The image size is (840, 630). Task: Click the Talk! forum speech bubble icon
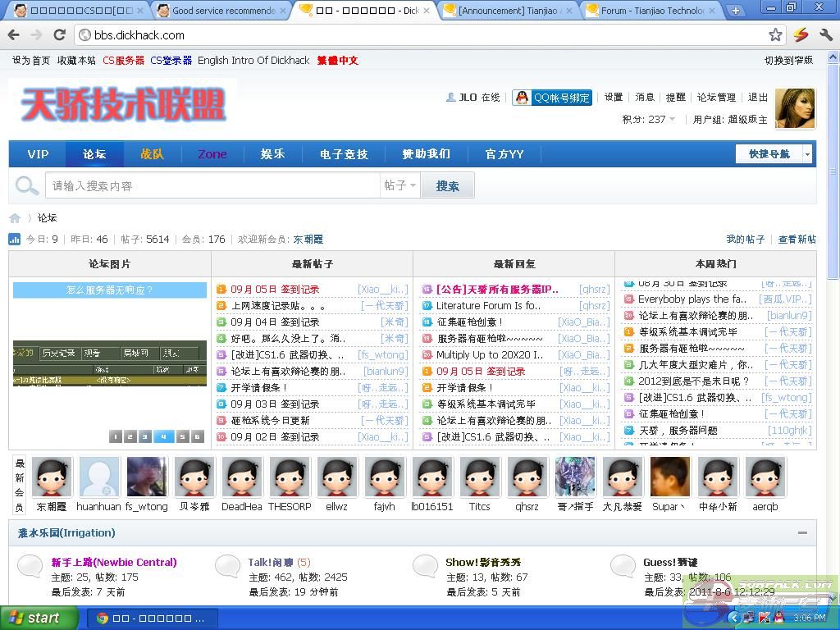(227, 565)
